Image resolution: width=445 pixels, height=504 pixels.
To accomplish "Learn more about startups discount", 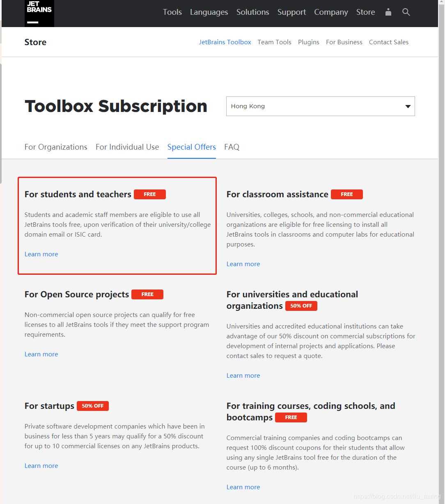I will point(41,466).
